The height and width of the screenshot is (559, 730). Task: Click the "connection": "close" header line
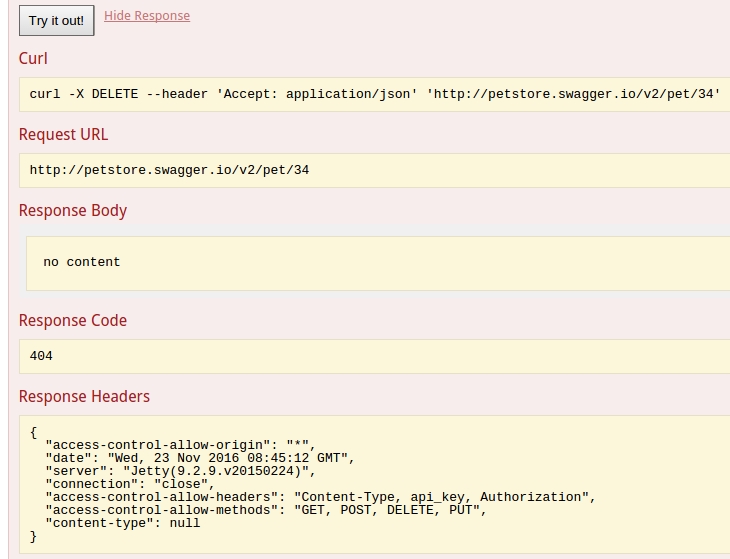click(x=130, y=484)
